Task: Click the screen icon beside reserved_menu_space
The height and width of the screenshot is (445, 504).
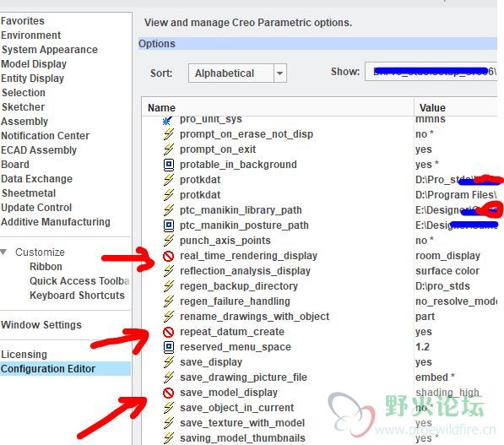Action: (169, 347)
